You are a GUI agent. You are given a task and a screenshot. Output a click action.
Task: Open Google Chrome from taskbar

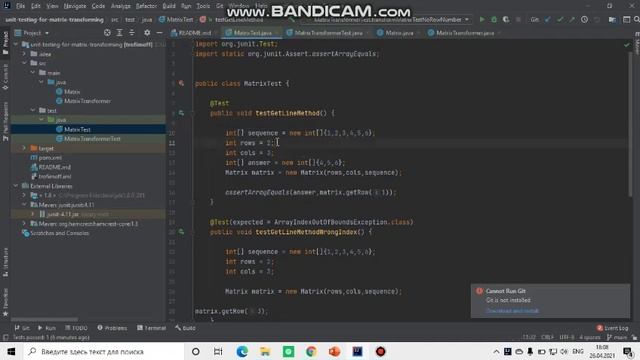tap(311, 351)
